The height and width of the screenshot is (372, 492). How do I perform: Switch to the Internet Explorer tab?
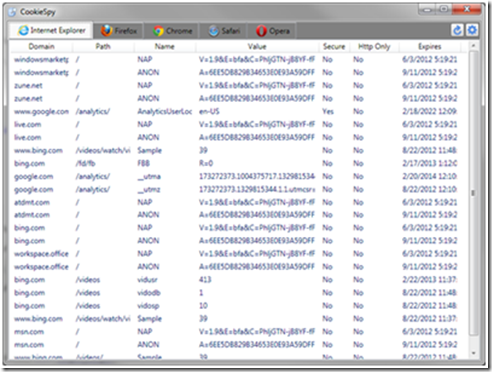51,31
